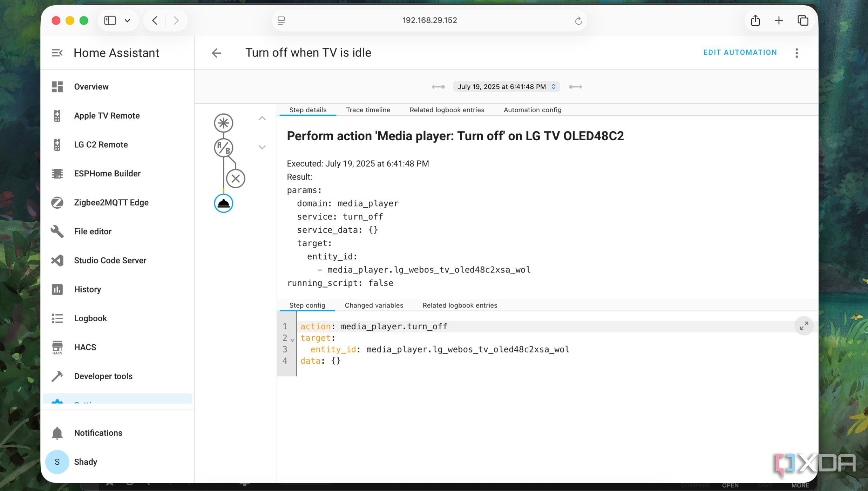This screenshot has height=491, width=868.
Task: Switch to Automation config tab
Action: coord(533,110)
